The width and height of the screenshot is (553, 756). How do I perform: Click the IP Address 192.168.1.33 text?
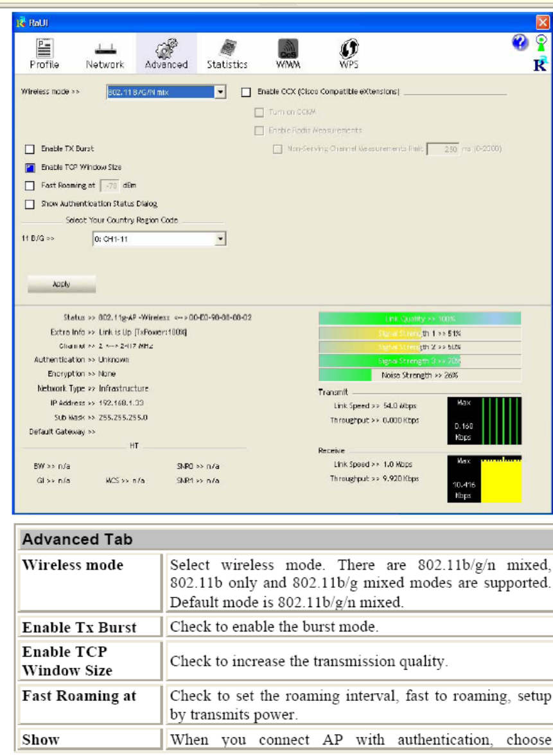pyautogui.click(x=97, y=402)
